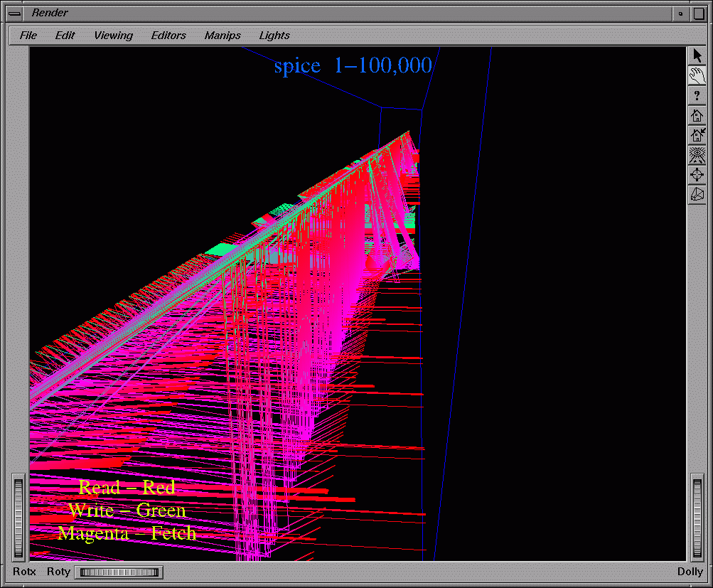The height and width of the screenshot is (588, 713).
Task: Toggle the perspective camera cube icon
Action: click(x=697, y=195)
